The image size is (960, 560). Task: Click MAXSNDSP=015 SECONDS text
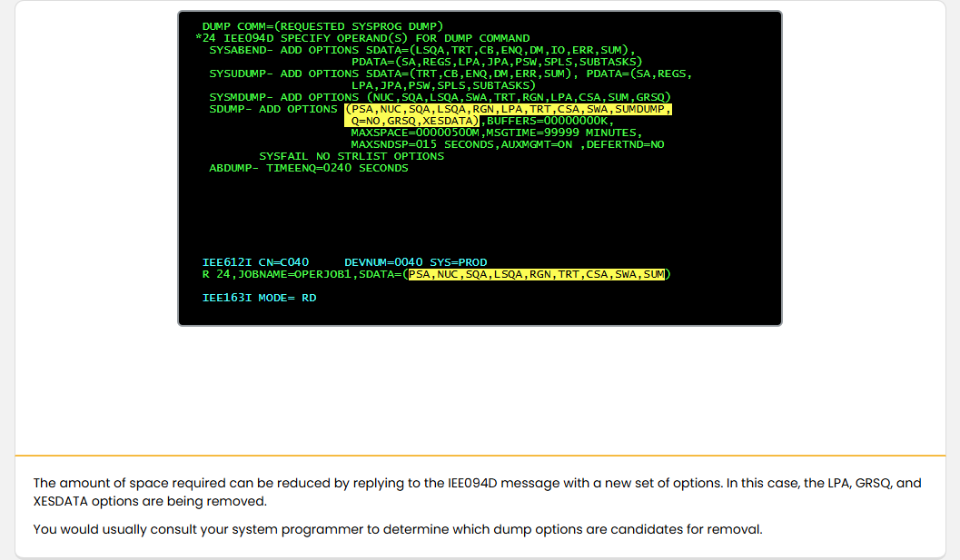coord(421,144)
